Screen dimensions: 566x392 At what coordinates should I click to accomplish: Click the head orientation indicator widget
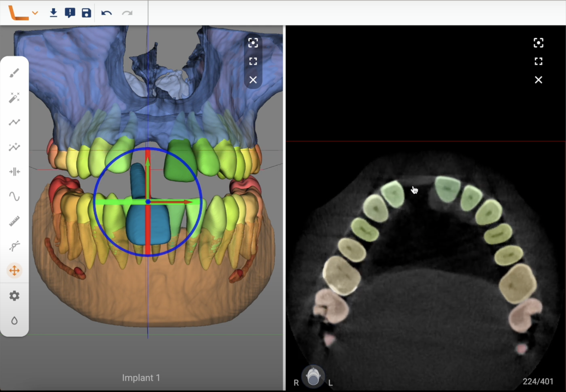coord(313,377)
